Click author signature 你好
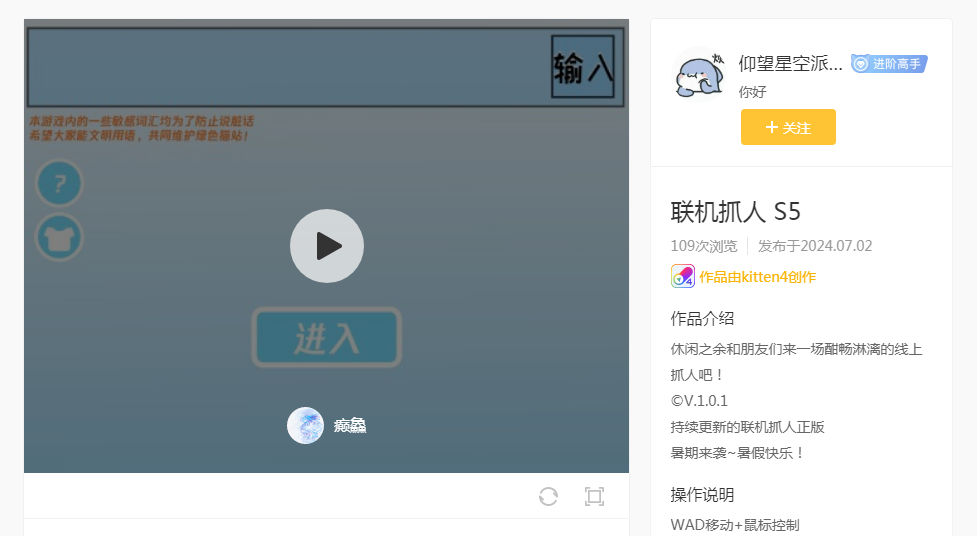977x536 pixels. click(x=752, y=92)
